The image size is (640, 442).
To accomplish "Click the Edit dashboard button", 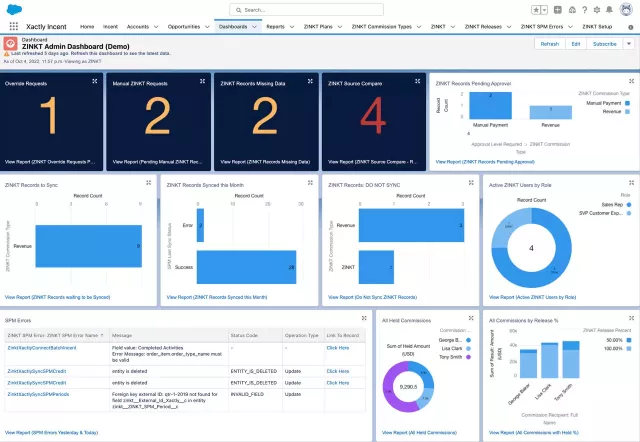I will click(x=576, y=44).
